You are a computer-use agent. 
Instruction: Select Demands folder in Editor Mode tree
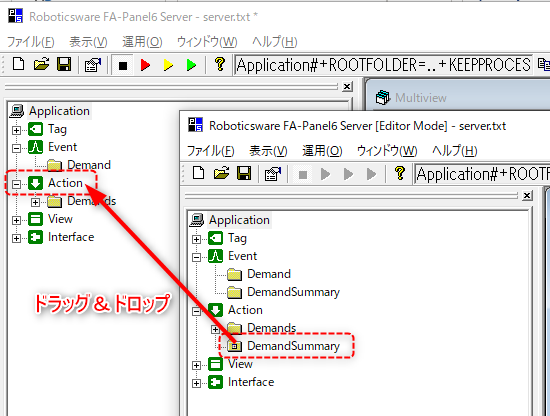tap(271, 328)
